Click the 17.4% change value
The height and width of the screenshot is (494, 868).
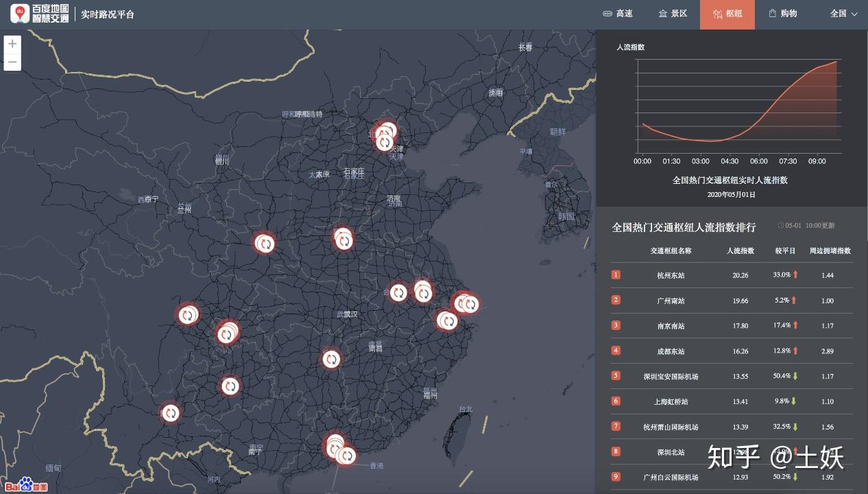click(x=782, y=326)
